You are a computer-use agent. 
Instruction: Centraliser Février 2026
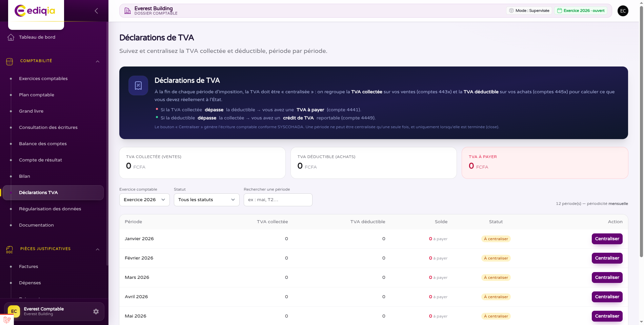pyautogui.click(x=607, y=258)
